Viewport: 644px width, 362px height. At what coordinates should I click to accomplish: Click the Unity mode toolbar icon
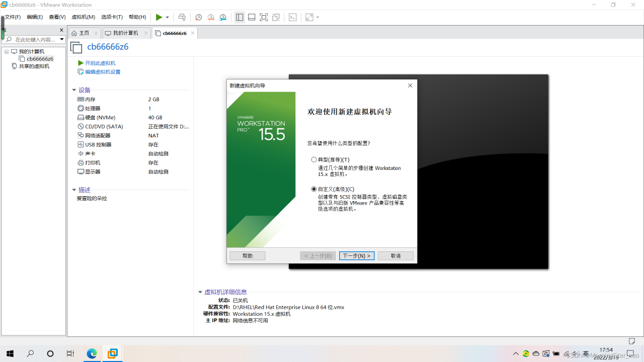[x=276, y=17]
